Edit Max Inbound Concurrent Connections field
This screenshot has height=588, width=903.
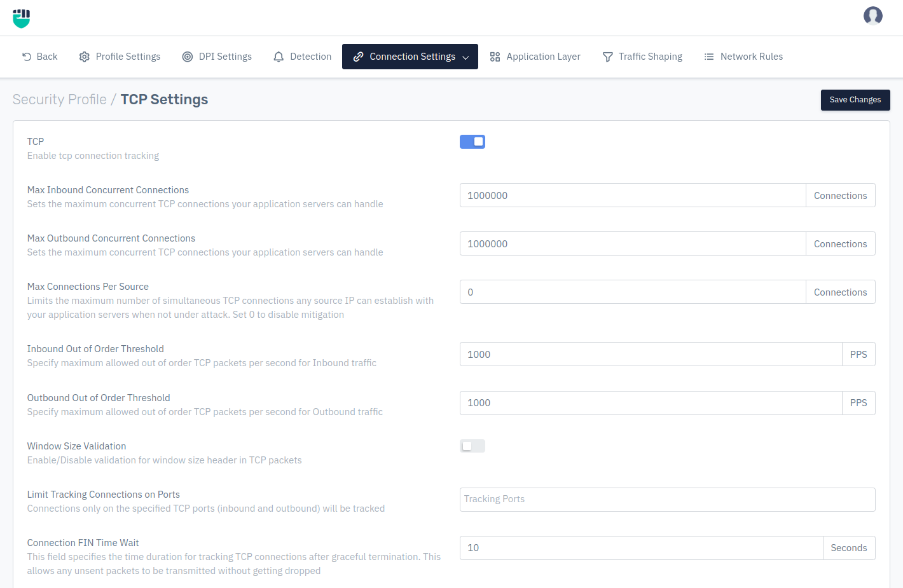(x=633, y=195)
